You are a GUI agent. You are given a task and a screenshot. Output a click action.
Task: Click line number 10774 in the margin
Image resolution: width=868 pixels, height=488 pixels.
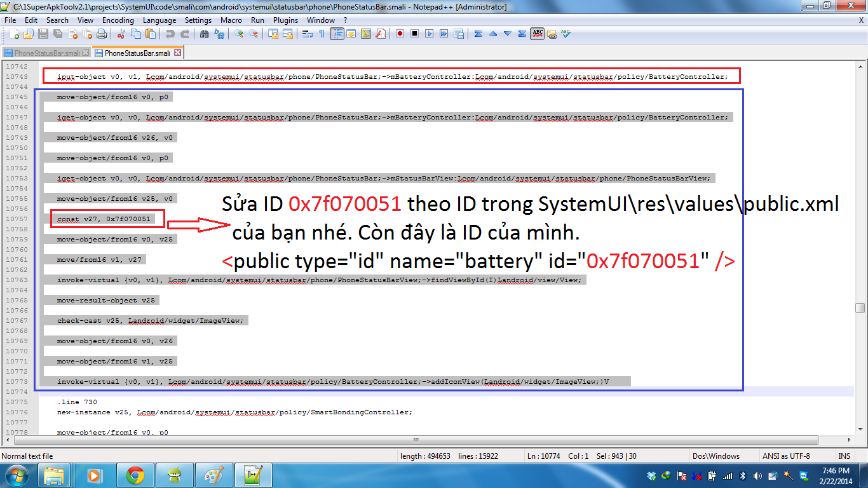pos(17,392)
